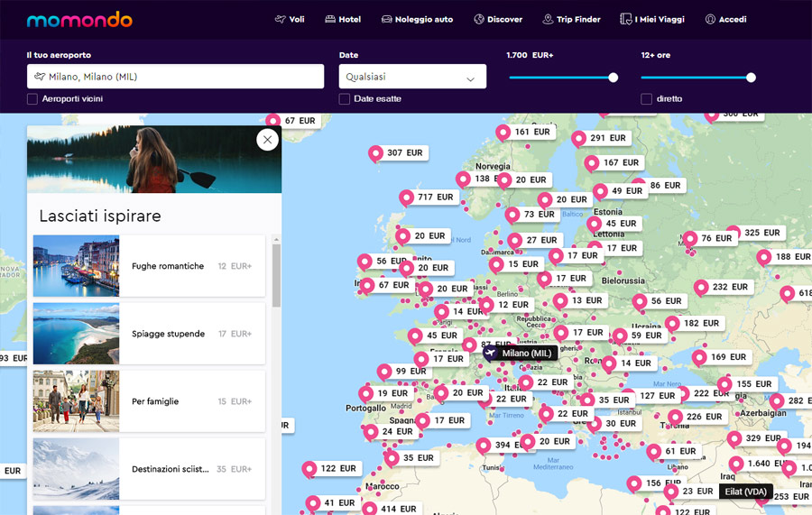
Task: Click the snowy mountain thumbnail
Action: tap(76, 469)
